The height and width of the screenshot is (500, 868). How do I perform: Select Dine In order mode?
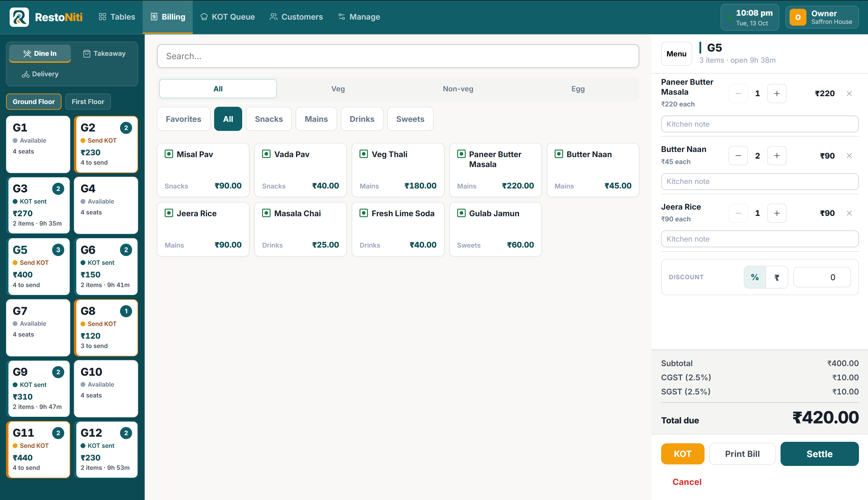[40, 54]
